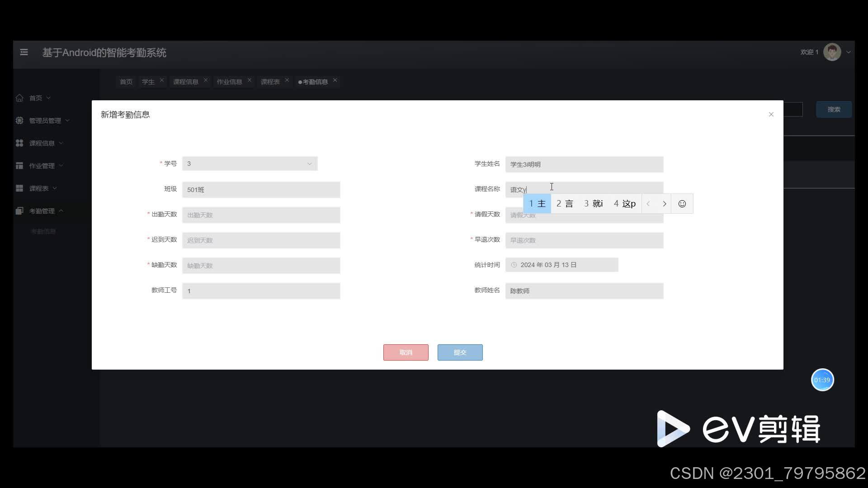
Task: Click the user avatar picture
Action: (x=832, y=52)
